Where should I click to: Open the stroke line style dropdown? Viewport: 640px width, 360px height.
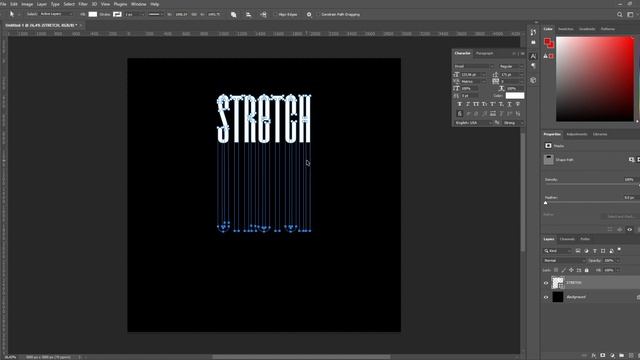[156, 14]
